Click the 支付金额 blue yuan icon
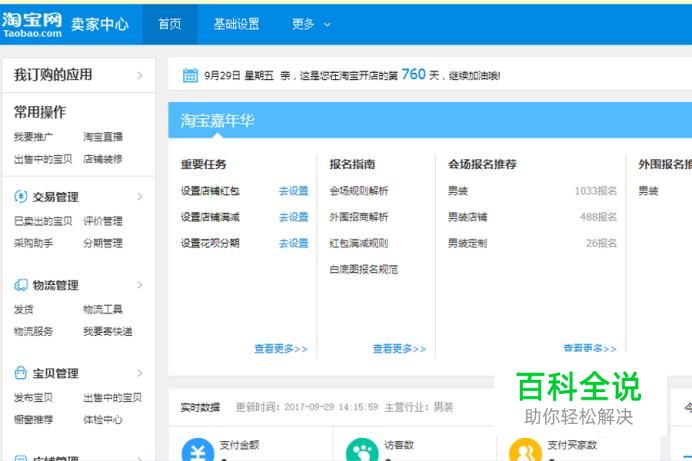The image size is (692, 461). click(198, 450)
